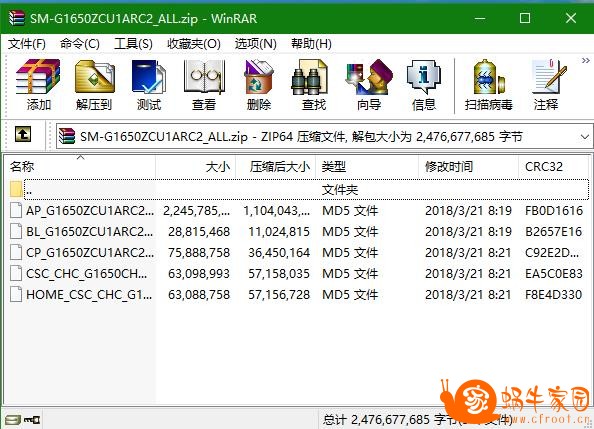Click packed size 57,158,035

[x=279, y=274]
